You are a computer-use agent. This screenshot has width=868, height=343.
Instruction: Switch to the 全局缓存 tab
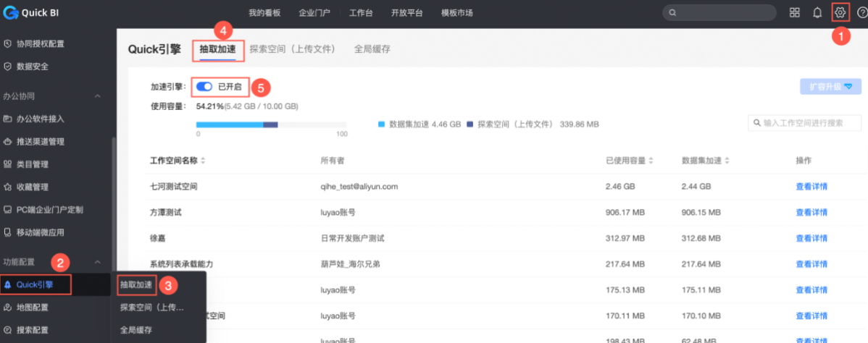tap(372, 49)
